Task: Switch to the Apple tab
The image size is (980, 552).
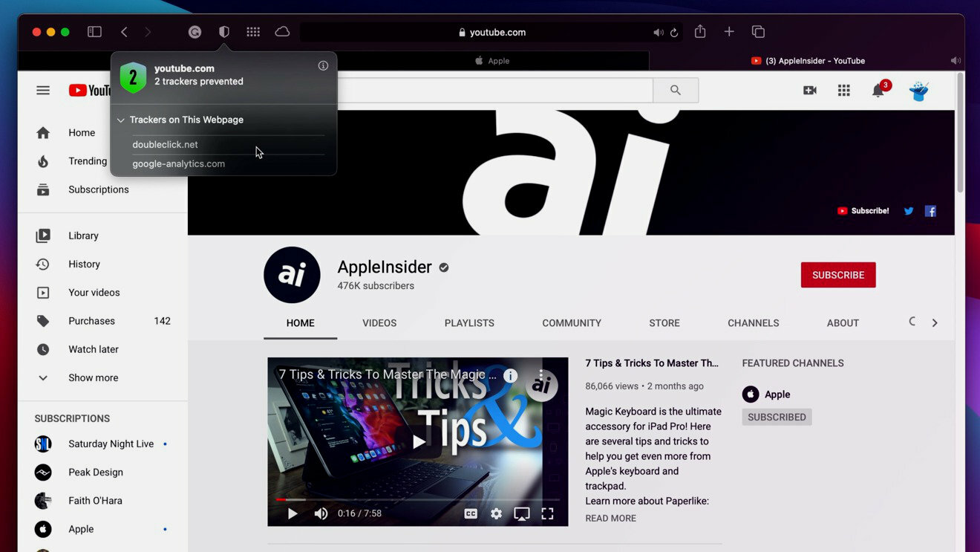Action: [491, 61]
